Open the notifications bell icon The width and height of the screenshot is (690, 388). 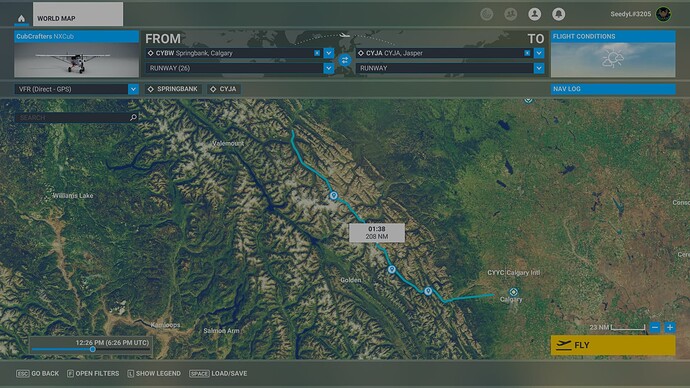tap(558, 14)
